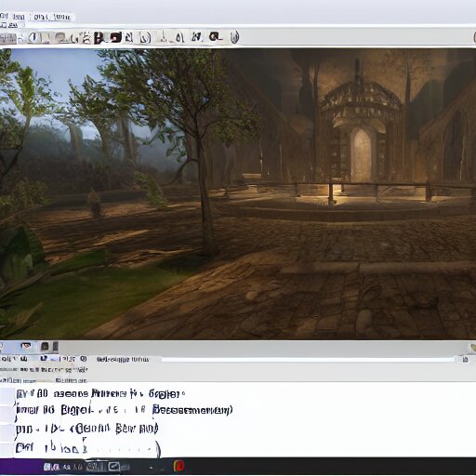The height and width of the screenshot is (476, 476).
Task: Click the flame-shaped icon ending the toolbar
Action: pos(235,37)
